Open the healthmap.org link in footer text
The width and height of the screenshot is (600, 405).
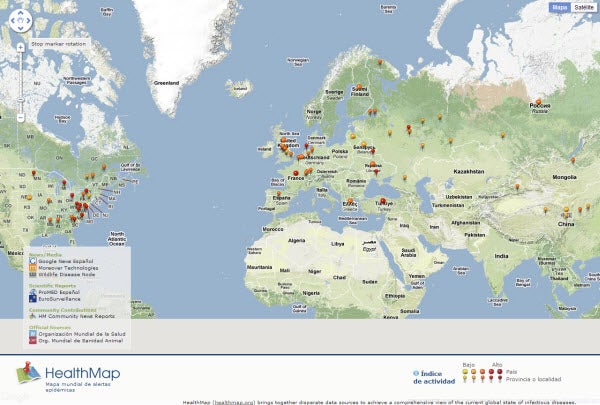click(233, 402)
